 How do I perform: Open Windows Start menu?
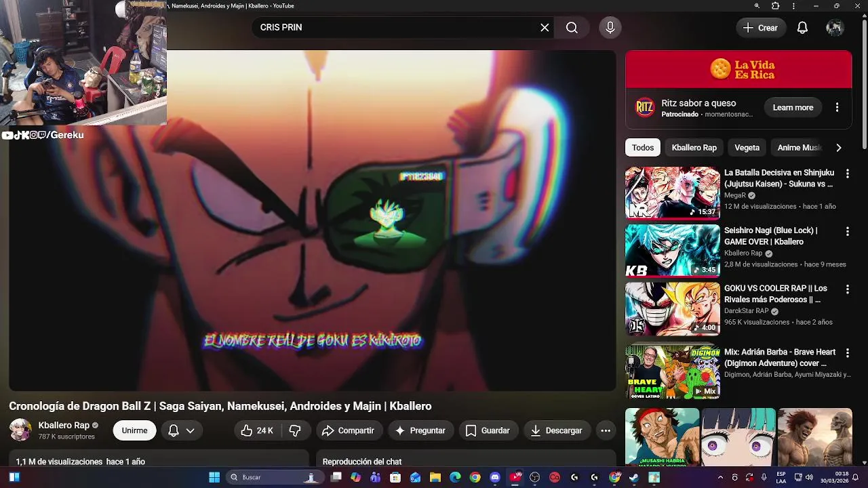pyautogui.click(x=214, y=477)
